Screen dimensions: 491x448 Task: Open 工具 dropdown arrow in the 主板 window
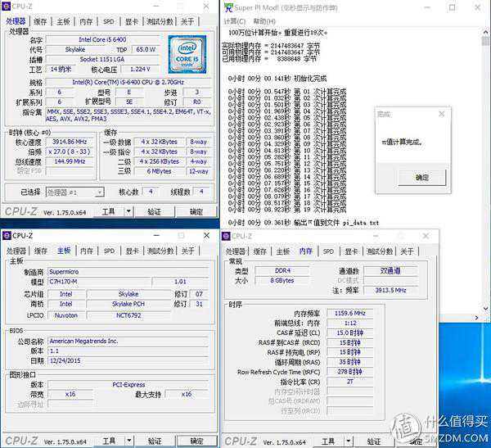(130, 441)
